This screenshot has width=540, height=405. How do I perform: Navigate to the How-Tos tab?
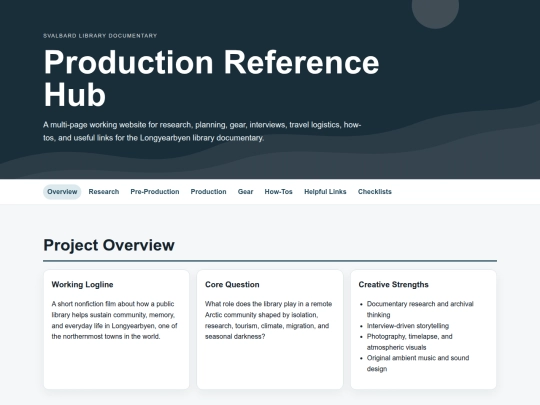coord(278,192)
